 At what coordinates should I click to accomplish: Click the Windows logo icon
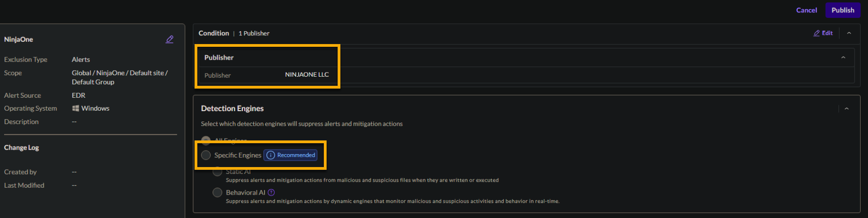[x=75, y=108]
